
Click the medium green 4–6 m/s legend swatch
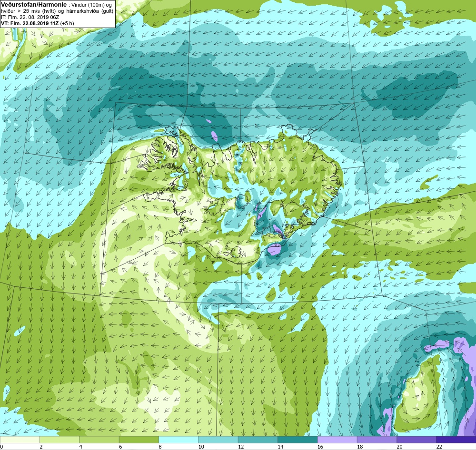coord(99,440)
